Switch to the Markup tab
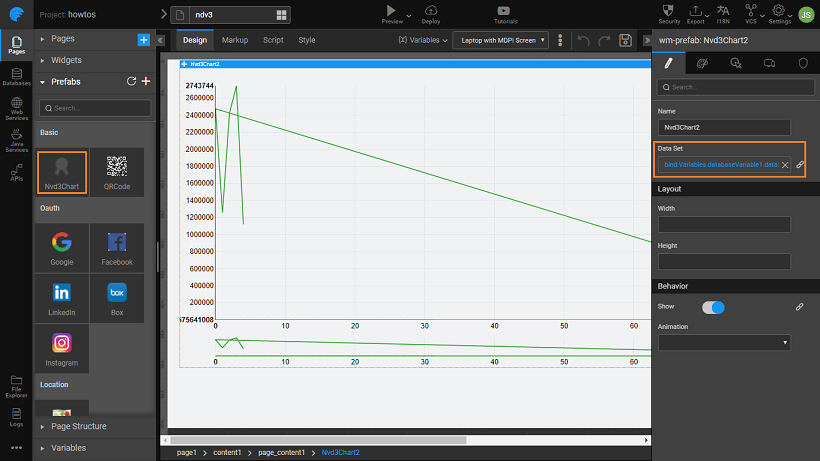Image resolution: width=820 pixels, height=461 pixels. click(x=235, y=40)
